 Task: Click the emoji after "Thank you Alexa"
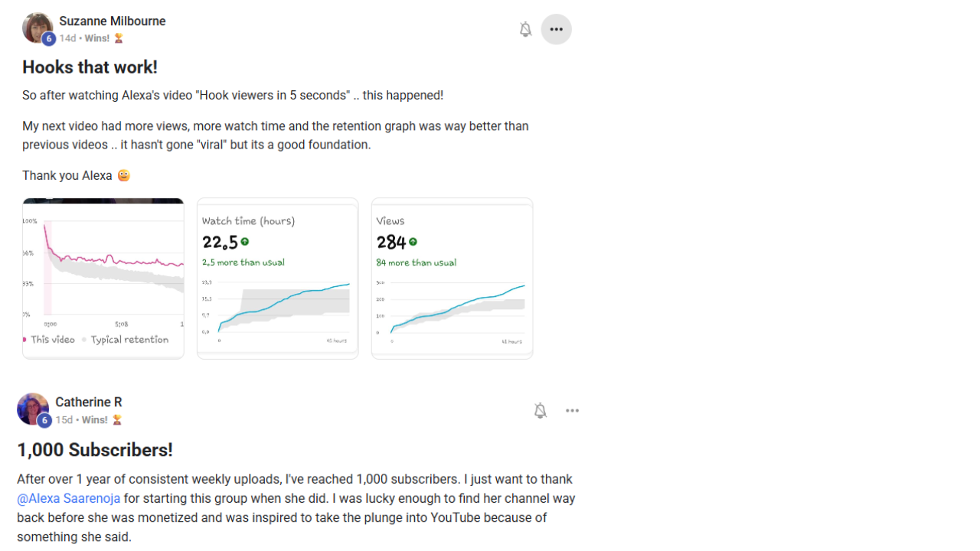click(124, 175)
